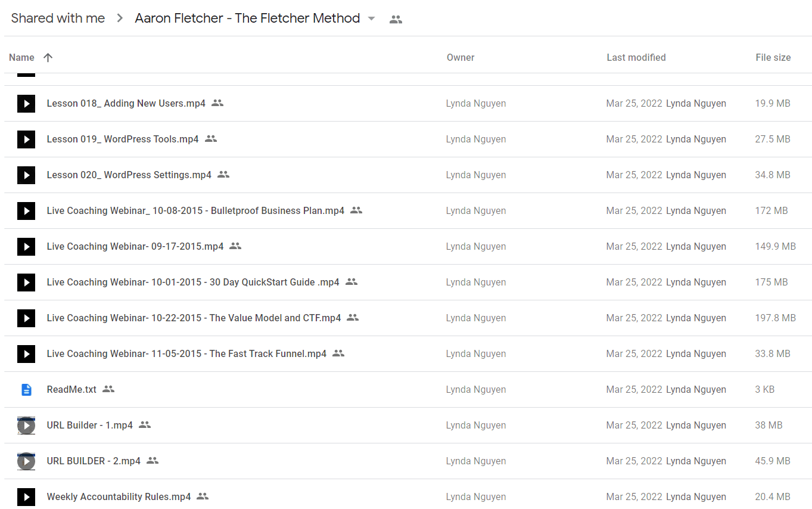Click the 172 MB file size value
The height and width of the screenshot is (509, 812).
coord(771,211)
